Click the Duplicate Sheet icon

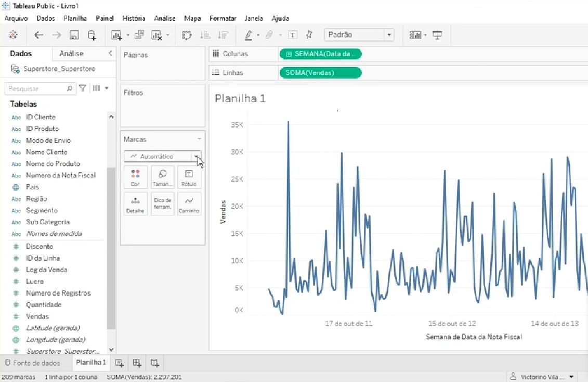tap(138, 35)
